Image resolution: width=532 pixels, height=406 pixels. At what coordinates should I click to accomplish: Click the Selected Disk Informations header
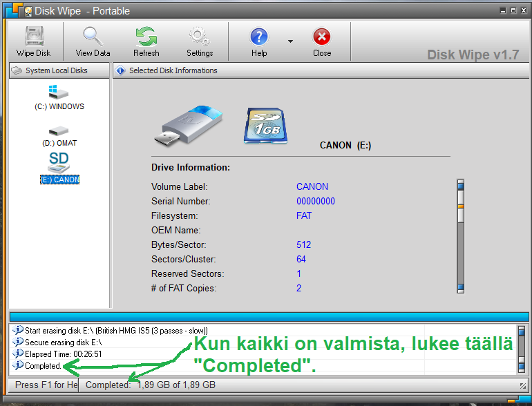coord(321,70)
